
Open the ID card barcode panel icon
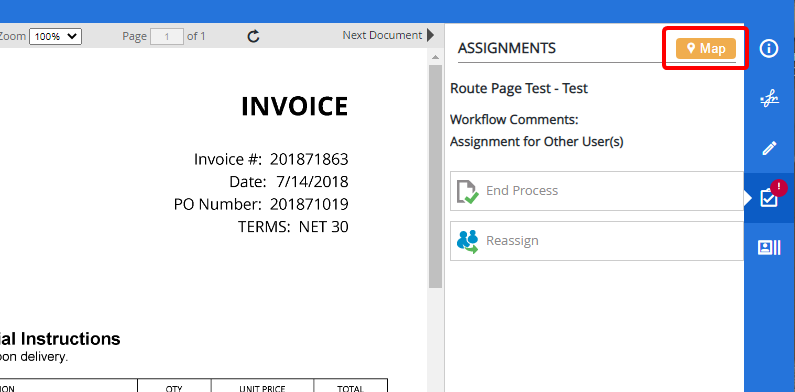point(769,247)
